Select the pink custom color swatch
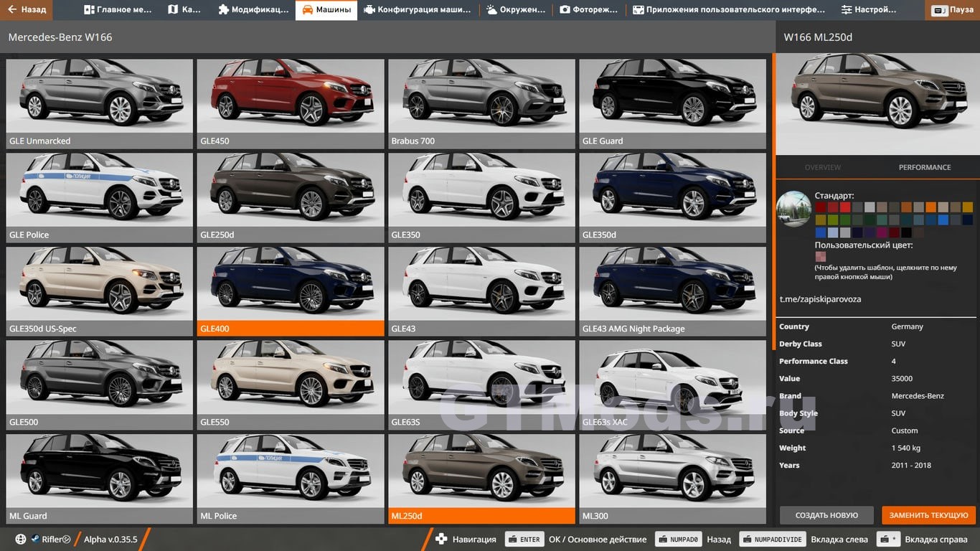The width and height of the screenshot is (980, 551). tap(820, 257)
